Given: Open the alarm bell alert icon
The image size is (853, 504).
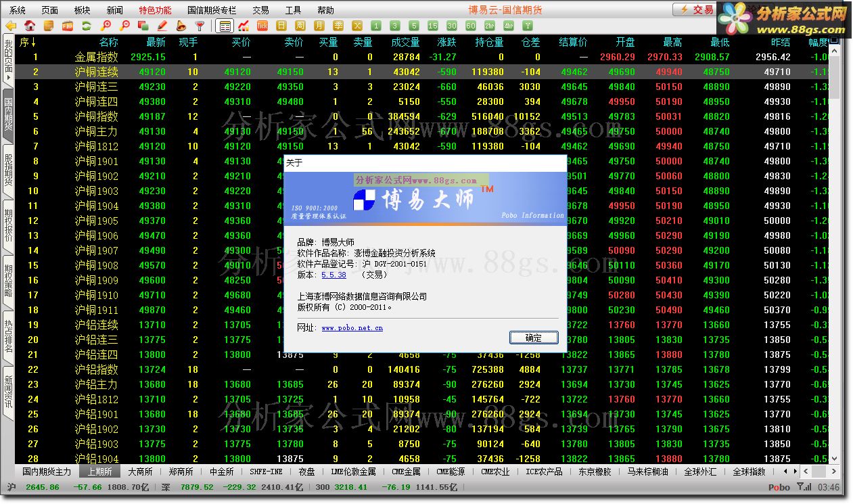Looking at the screenshot, I should (x=181, y=26).
